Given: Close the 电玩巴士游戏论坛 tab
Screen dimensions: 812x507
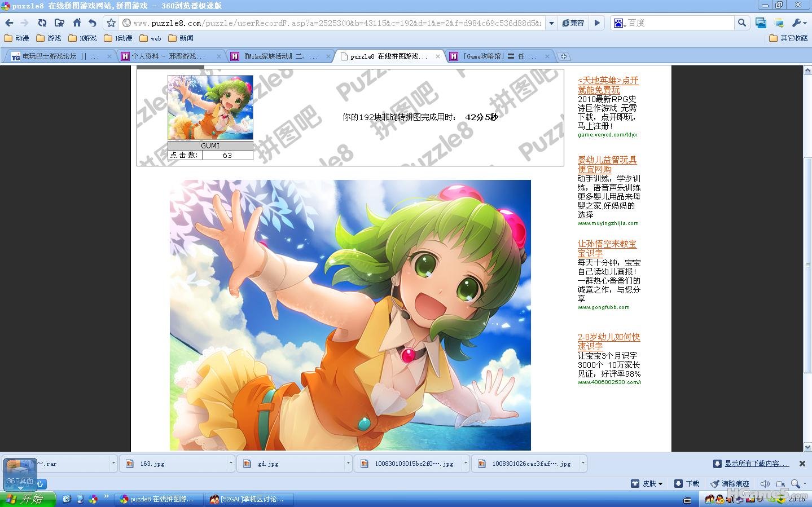Looking at the screenshot, I should tap(109, 56).
